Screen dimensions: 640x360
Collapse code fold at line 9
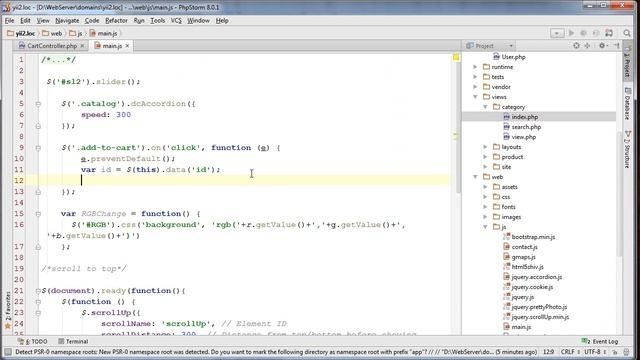(38, 148)
